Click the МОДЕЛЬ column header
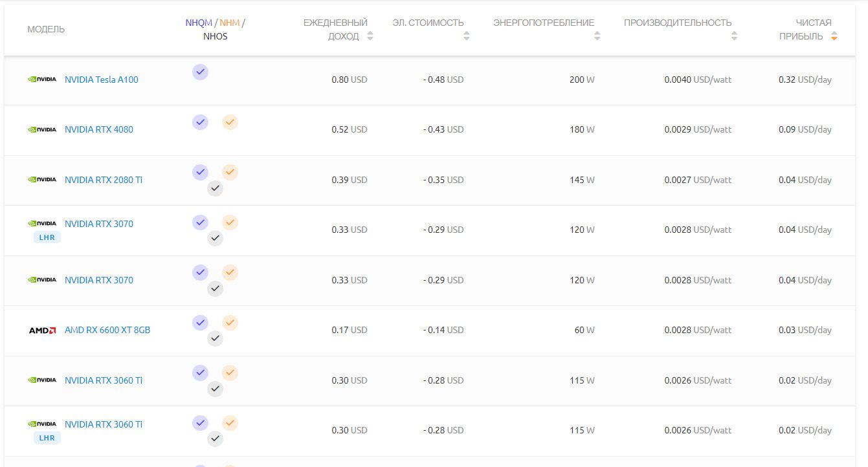 tap(46, 29)
